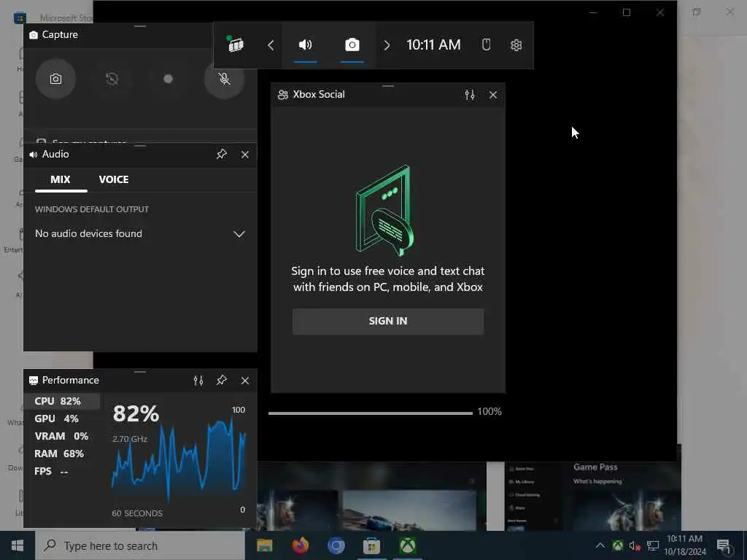Open Xbox app taskbar icon
747x560 pixels.
pos(407,545)
